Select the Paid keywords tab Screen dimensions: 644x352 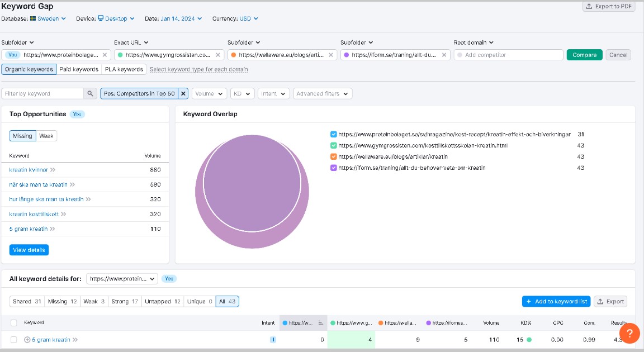pos(79,69)
